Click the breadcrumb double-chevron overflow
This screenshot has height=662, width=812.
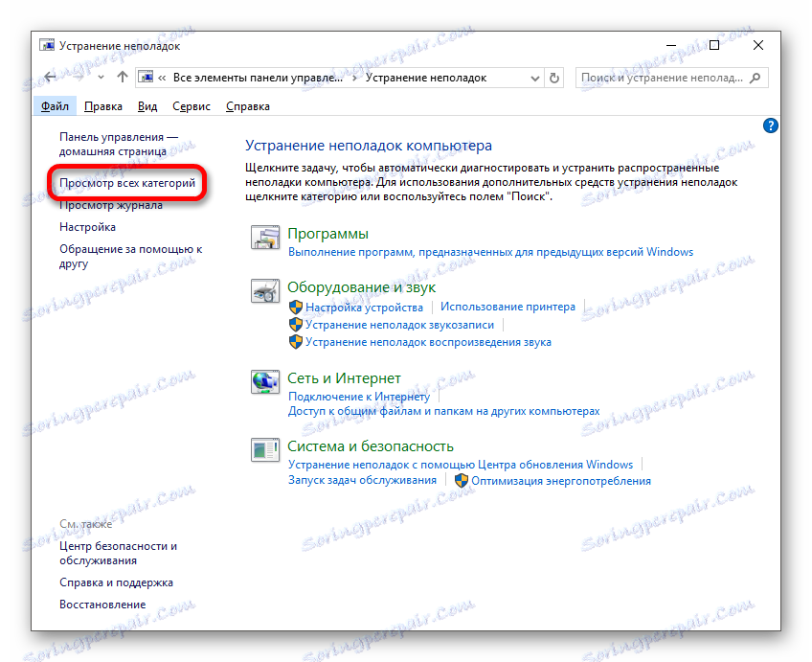[x=162, y=78]
